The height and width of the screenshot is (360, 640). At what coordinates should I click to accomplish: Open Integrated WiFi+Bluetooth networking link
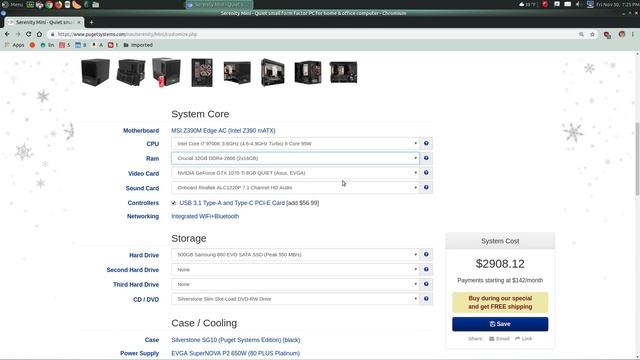coord(205,216)
